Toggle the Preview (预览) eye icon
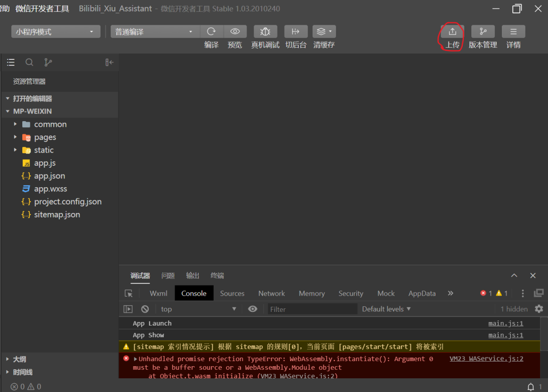This screenshot has height=392, width=548. 235,31
